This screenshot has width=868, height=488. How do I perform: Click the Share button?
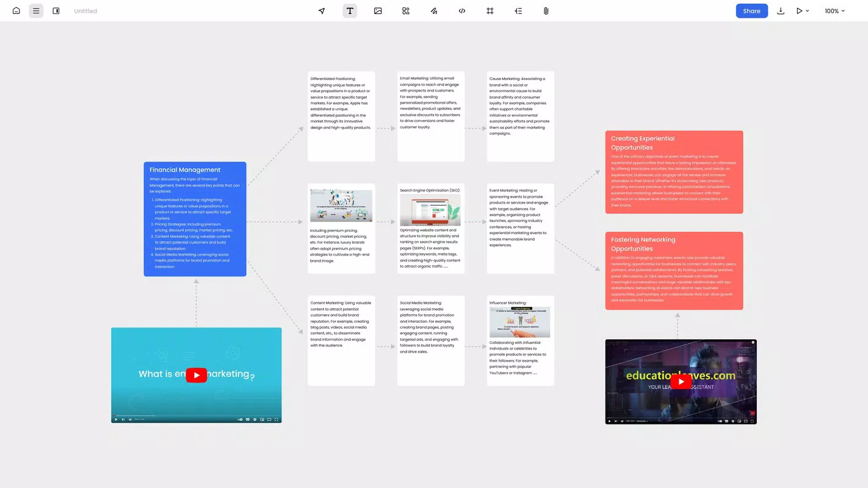coord(751,11)
